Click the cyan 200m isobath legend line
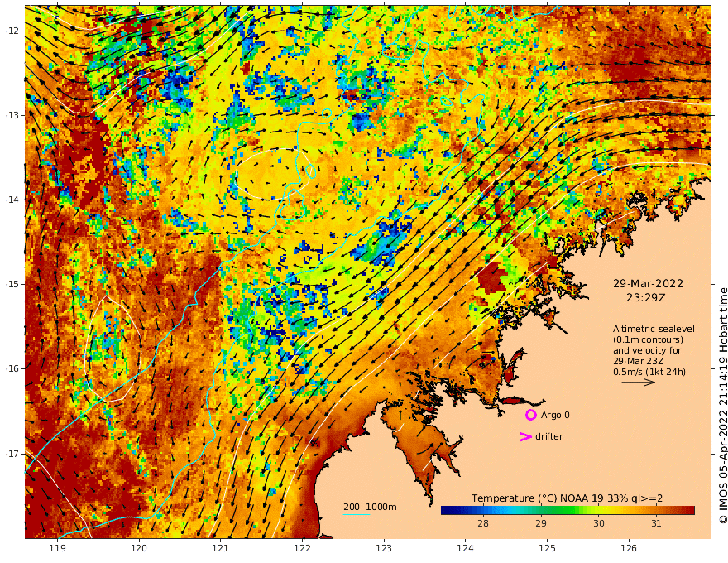This screenshot has width=728, height=563. (x=357, y=514)
